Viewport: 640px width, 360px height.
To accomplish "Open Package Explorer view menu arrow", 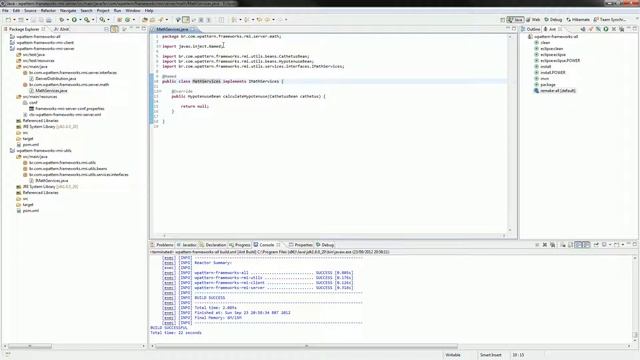I will click(x=131, y=29).
